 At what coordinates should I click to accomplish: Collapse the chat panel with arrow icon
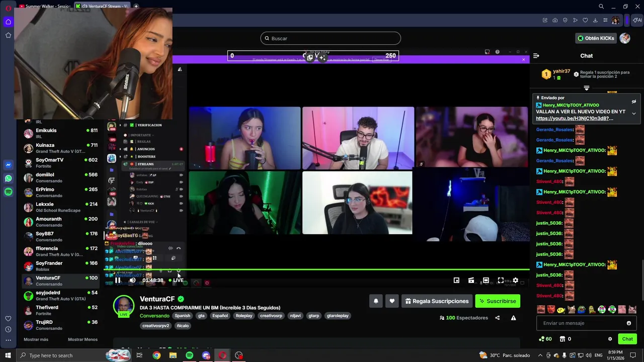[x=536, y=56]
